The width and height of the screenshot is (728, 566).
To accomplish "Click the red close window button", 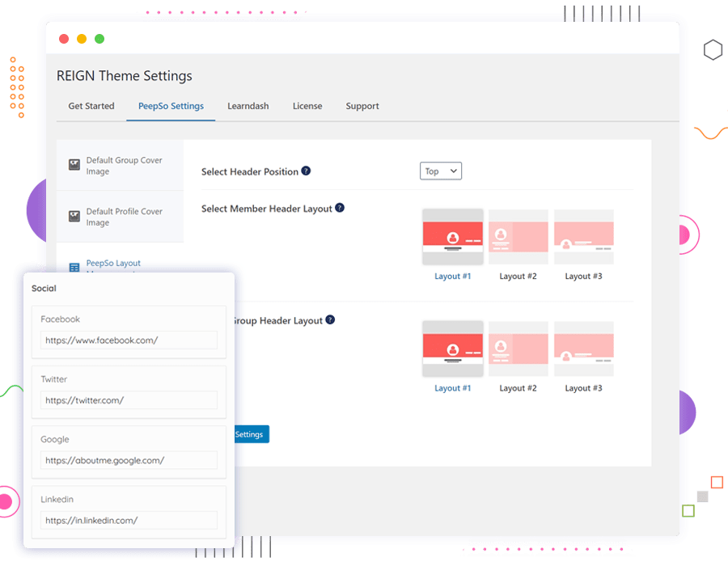I will click(64, 39).
